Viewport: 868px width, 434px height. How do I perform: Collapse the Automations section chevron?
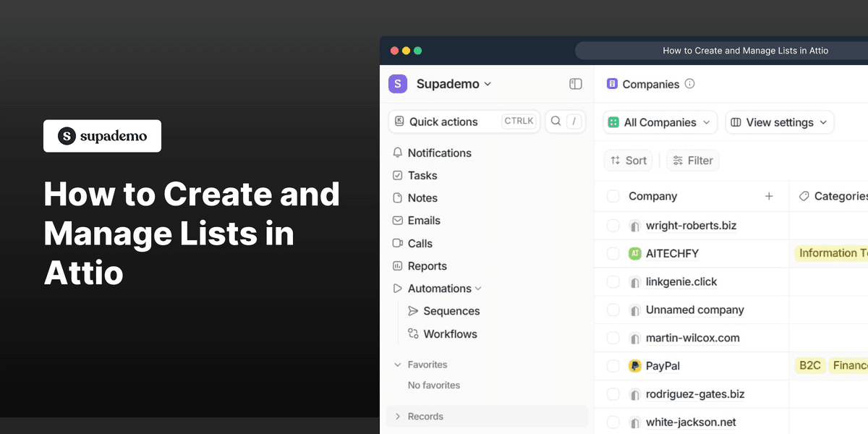(x=480, y=288)
